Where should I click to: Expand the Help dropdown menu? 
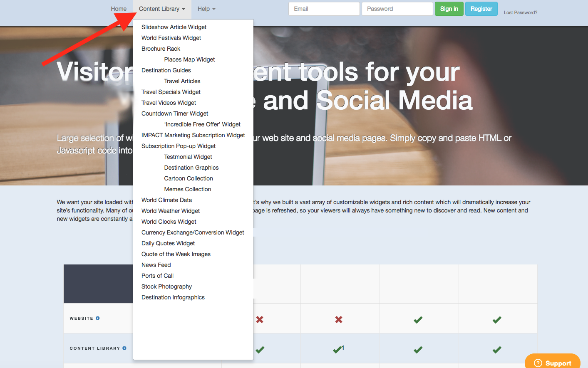[x=206, y=9]
